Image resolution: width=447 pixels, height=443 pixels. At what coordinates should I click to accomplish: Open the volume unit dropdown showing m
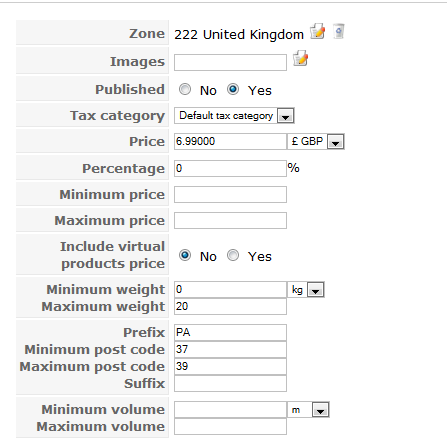click(308, 410)
